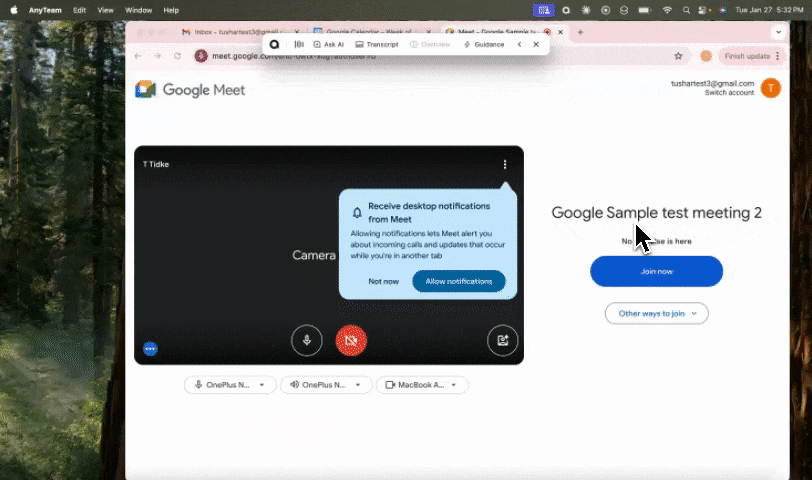The height and width of the screenshot is (480, 812).
Task: Click the bell icon in notifications popup
Action: [357, 212]
